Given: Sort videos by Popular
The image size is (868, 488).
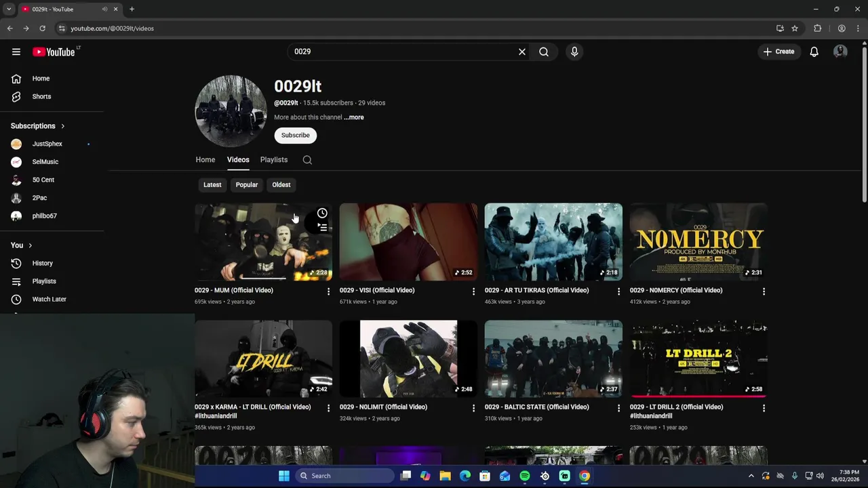Looking at the screenshot, I should pos(247,184).
